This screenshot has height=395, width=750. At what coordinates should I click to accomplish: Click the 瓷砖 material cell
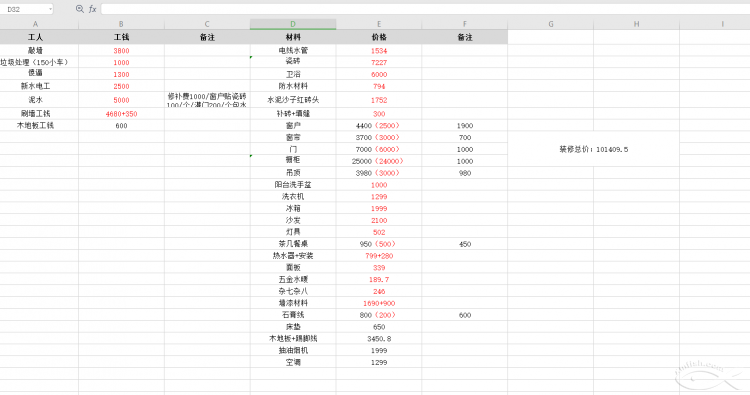click(293, 62)
